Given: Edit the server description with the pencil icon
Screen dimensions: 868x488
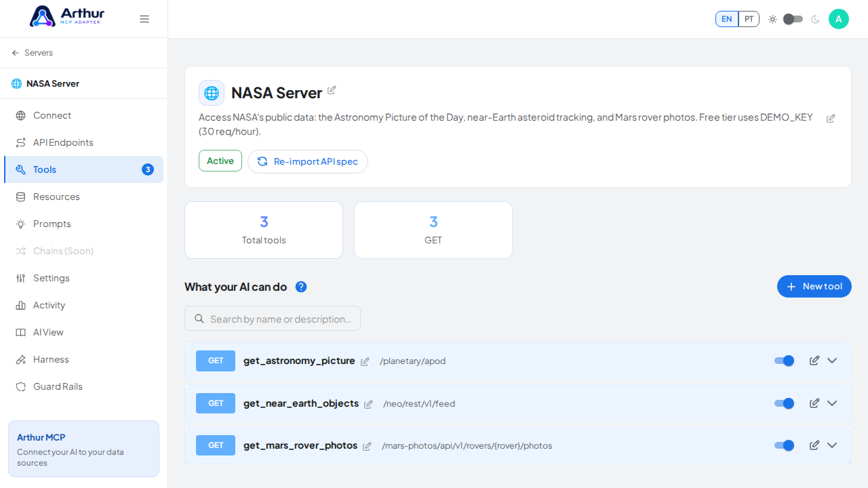Looking at the screenshot, I should [x=831, y=119].
